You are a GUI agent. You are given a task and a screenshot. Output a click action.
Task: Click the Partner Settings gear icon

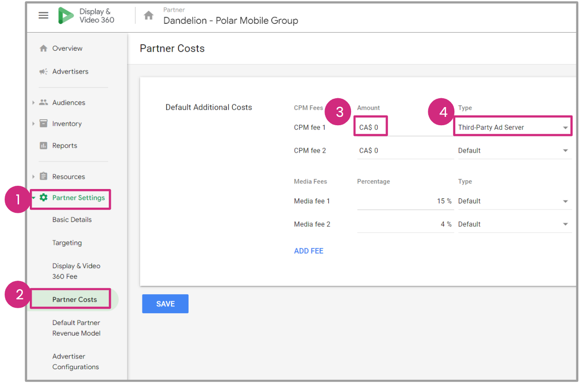[43, 198]
